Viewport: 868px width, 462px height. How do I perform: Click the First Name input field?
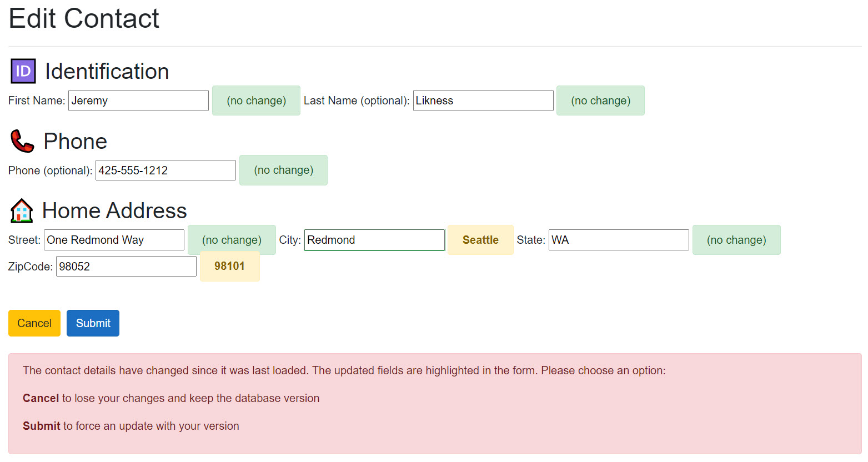click(138, 101)
